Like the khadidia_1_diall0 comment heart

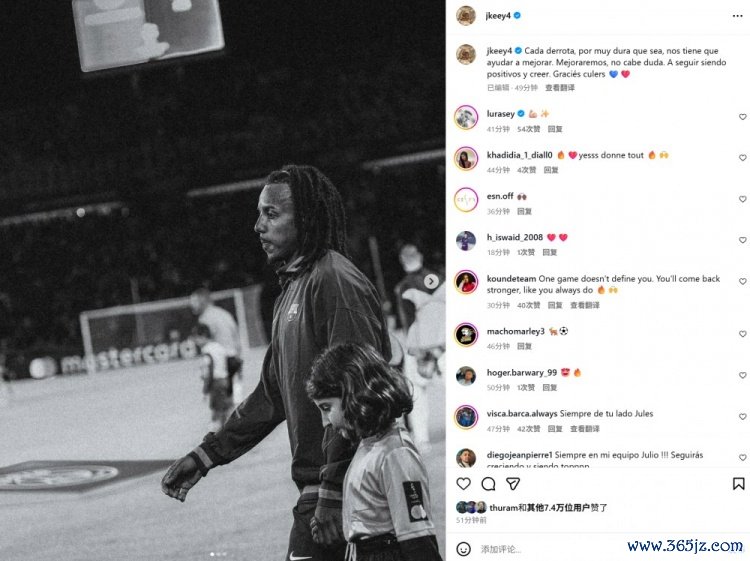click(742, 158)
